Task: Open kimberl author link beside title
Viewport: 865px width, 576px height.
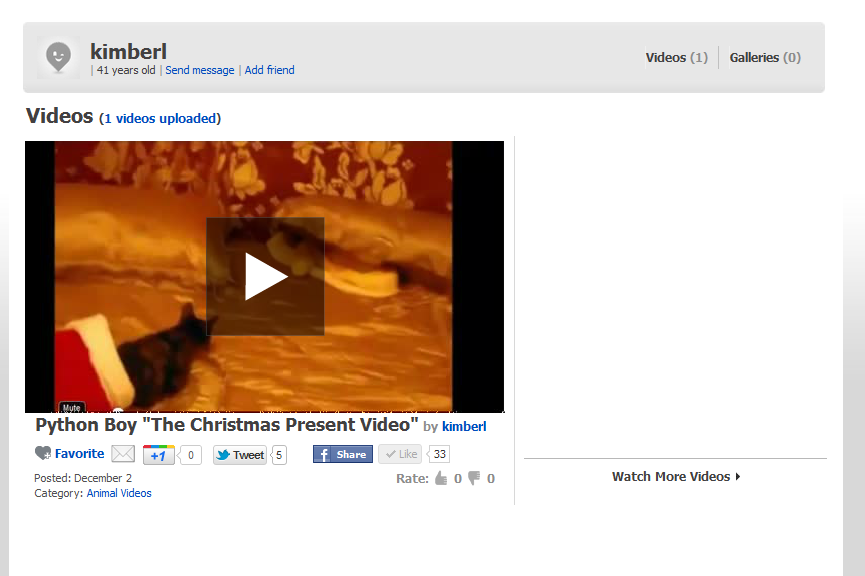Action: pyautogui.click(x=464, y=426)
